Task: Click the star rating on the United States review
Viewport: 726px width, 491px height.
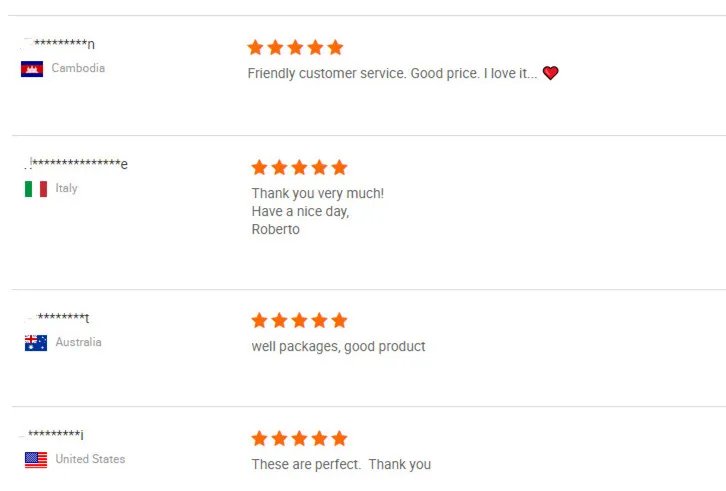Action: (x=299, y=438)
